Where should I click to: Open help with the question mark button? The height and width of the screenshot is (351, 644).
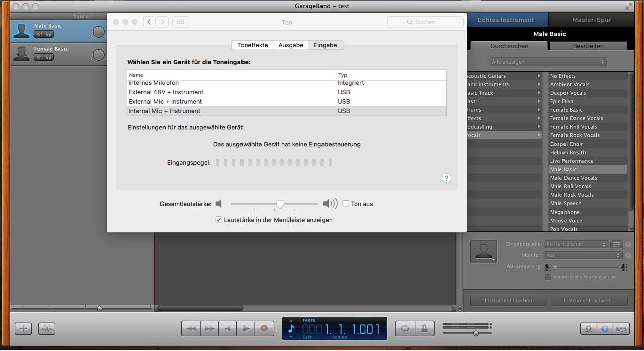click(x=446, y=178)
